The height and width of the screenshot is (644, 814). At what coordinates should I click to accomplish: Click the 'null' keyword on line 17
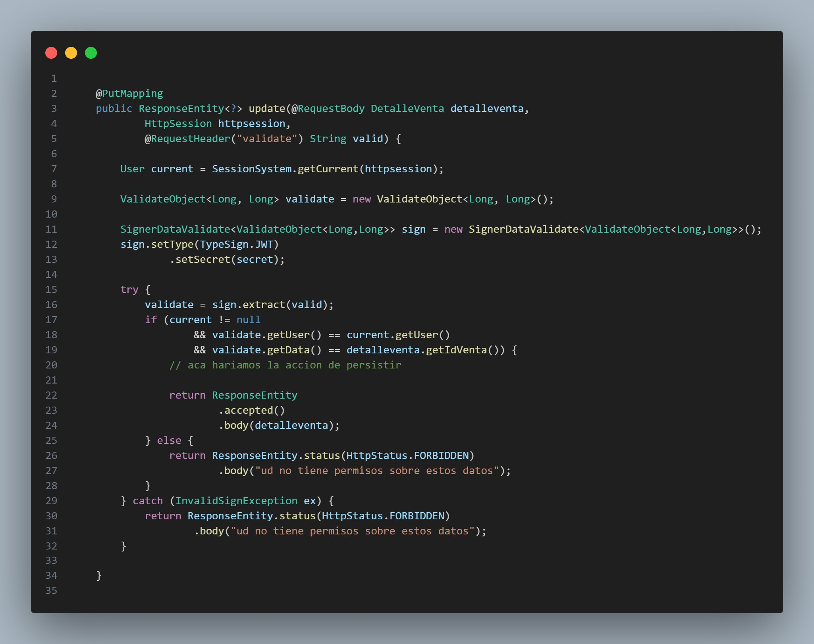pyautogui.click(x=249, y=320)
